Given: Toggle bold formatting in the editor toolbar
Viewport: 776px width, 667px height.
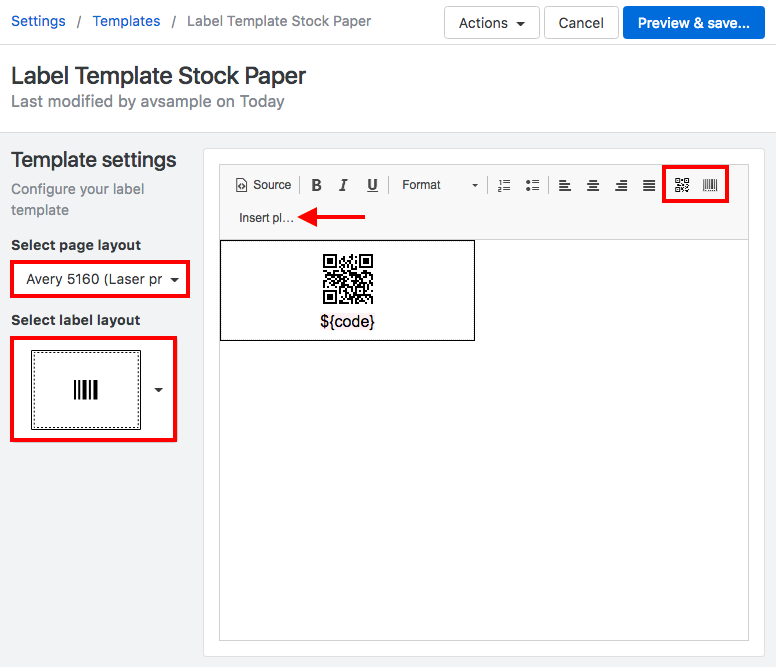Looking at the screenshot, I should [x=316, y=185].
